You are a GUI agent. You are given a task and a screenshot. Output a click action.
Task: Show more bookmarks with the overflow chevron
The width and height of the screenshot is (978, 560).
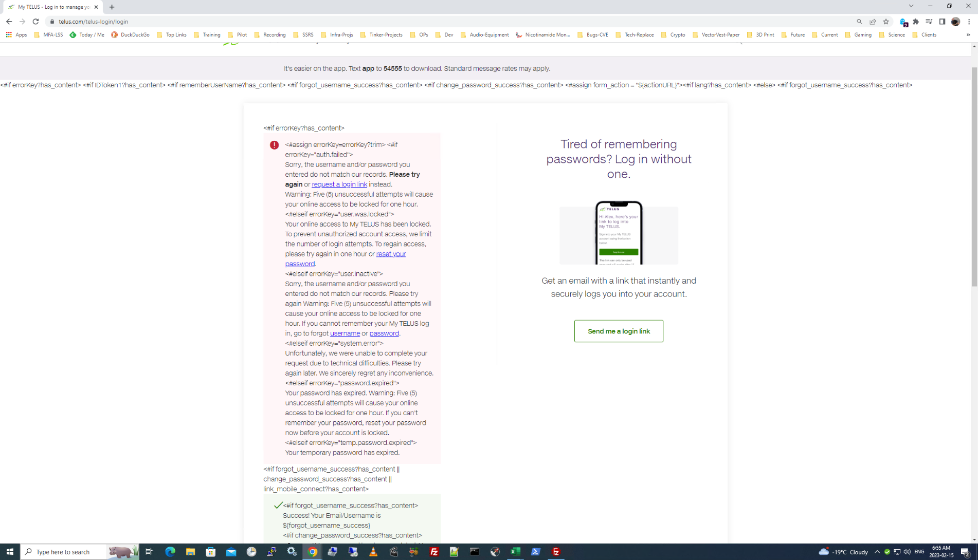pyautogui.click(x=968, y=35)
